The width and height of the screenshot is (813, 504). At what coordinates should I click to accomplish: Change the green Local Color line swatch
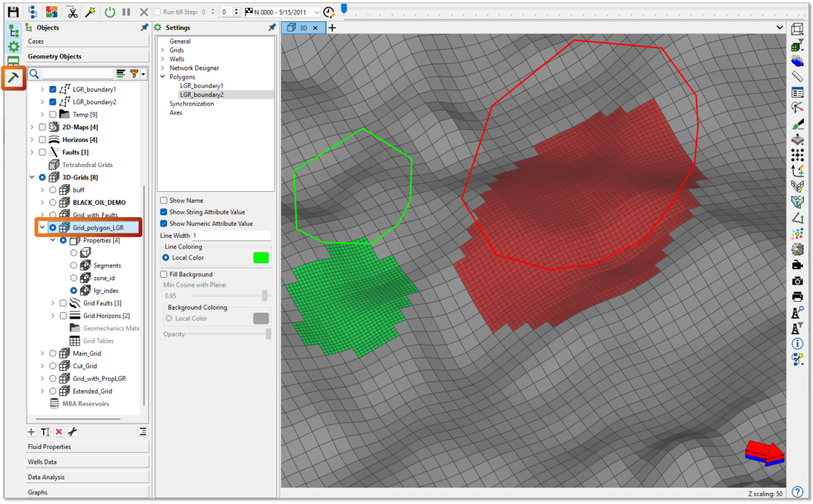(x=261, y=258)
